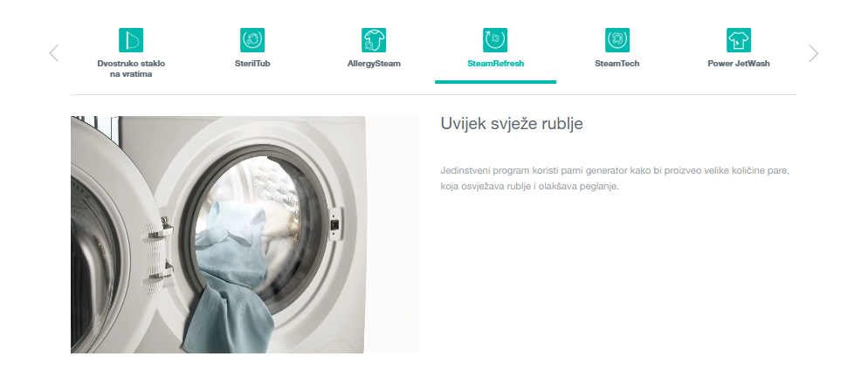Switch to the SteamTech tab label
Image resolution: width=868 pixels, height=377 pixels.
617,64
